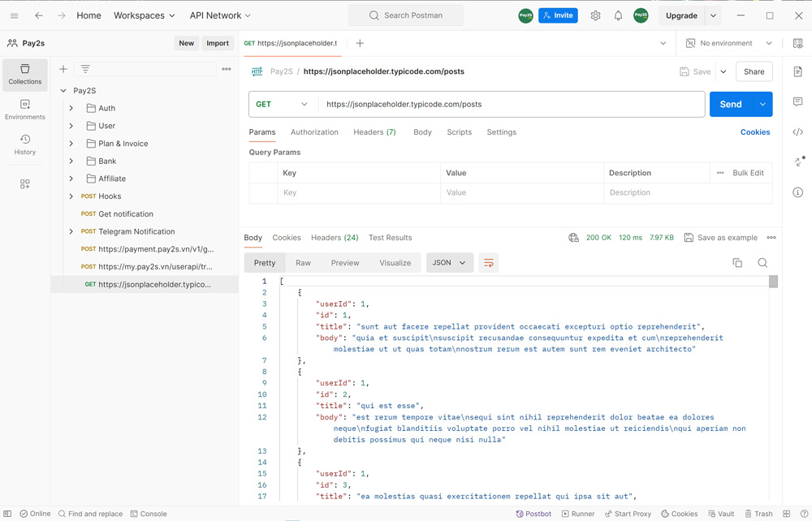Toggle the two-pane layout icon in status bar
Screen dimensions: 812x521
[787, 514]
